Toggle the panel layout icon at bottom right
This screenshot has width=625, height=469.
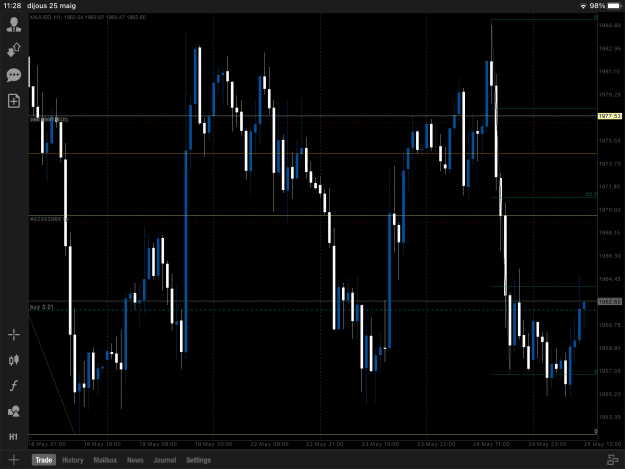coord(612,460)
